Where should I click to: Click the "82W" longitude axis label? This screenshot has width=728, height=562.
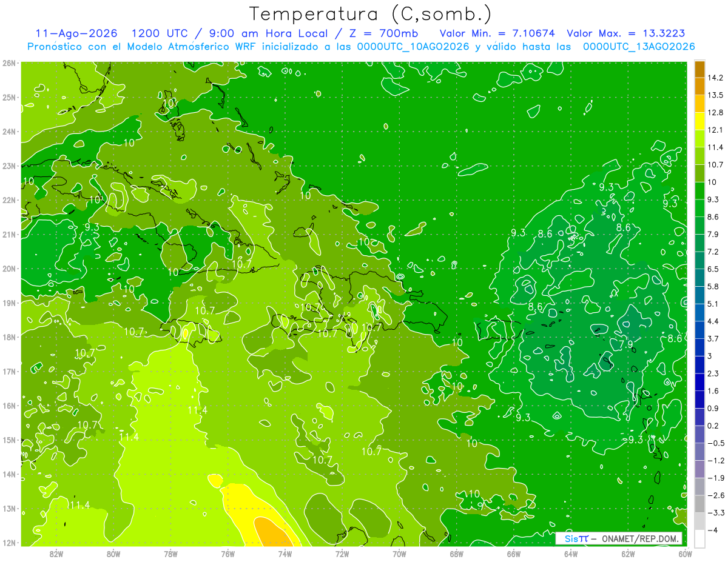click(56, 553)
